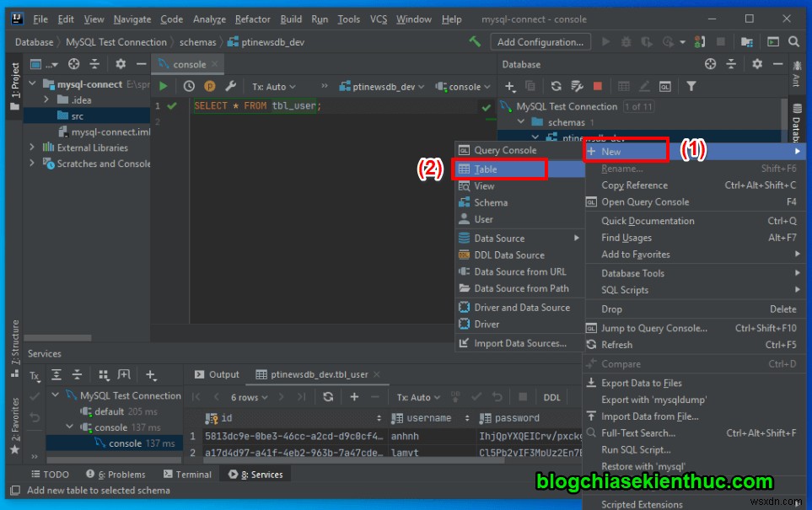Viewport: 812px width, 510px height.
Task: Click the red stop icon in Database toolbar
Action: 599,85
